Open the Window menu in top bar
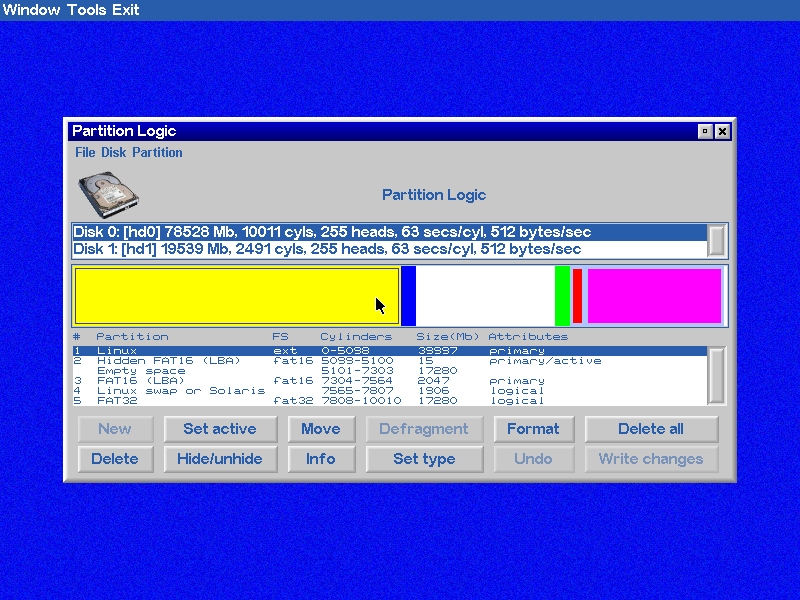The image size is (800, 600). click(31, 10)
